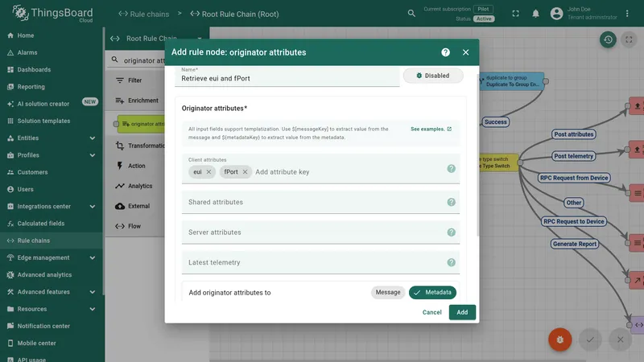The width and height of the screenshot is (644, 362).
Task: Open help hint for Shared attributes
Action: [x=451, y=202]
